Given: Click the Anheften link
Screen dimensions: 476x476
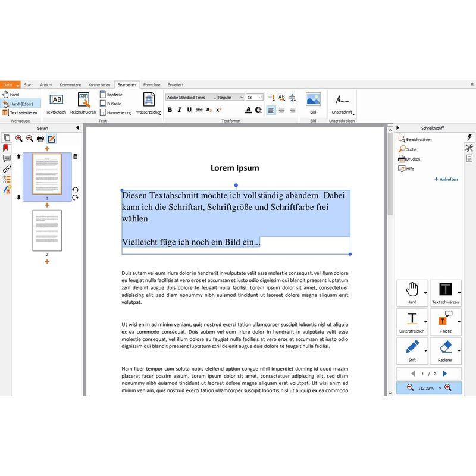Looking at the screenshot, I should tap(446, 179).
